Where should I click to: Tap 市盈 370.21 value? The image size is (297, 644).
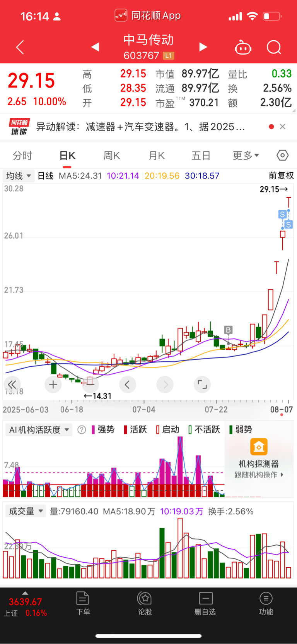pos(204,103)
